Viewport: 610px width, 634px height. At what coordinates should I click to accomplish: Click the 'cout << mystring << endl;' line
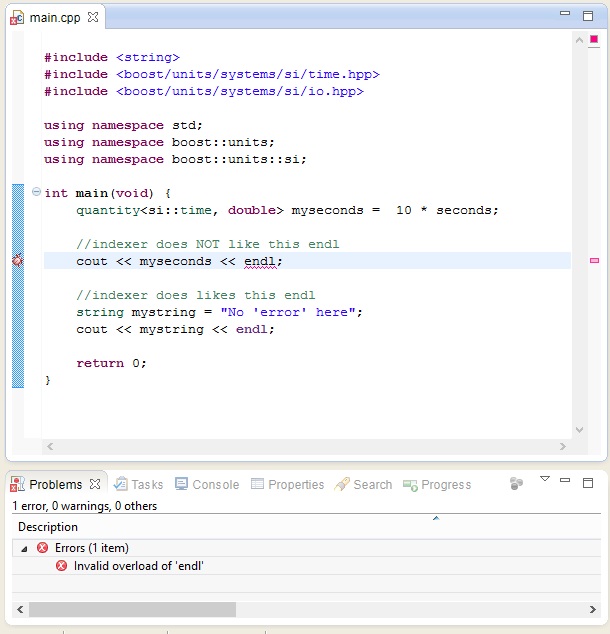[x=175, y=329]
